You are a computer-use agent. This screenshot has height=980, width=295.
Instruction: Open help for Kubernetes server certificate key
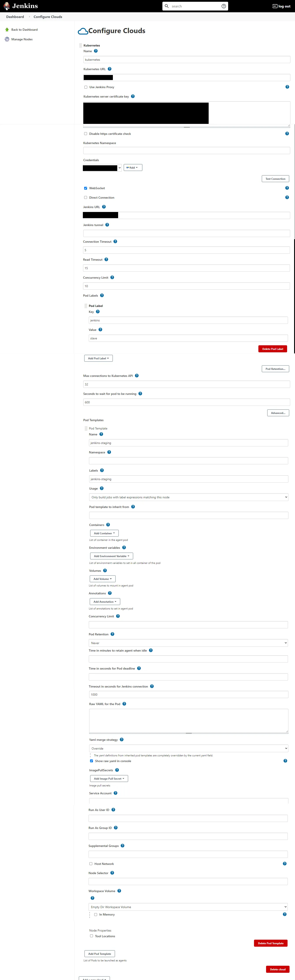pos(133,96)
